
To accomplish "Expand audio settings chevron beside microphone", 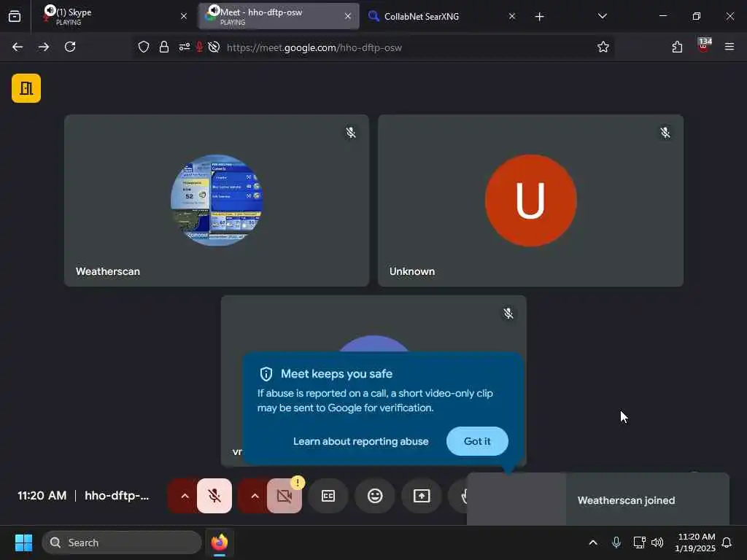I will click(x=185, y=496).
